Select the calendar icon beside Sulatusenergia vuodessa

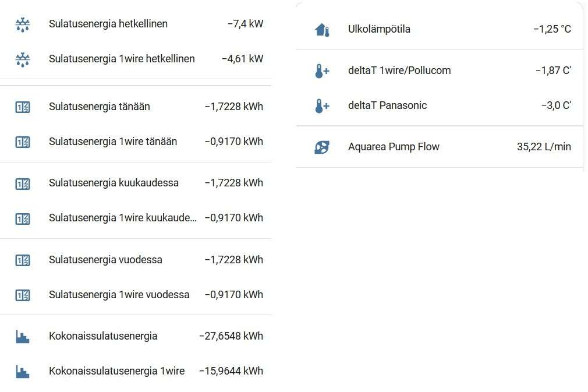click(22, 260)
